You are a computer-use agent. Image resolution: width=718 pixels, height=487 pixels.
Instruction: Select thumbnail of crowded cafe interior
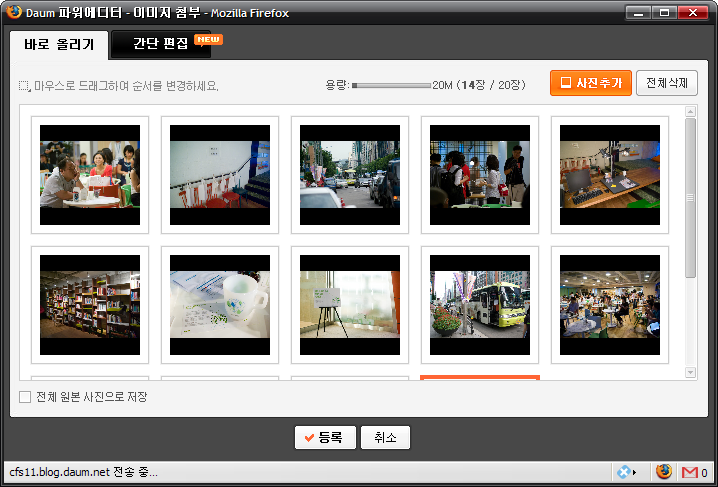point(610,305)
